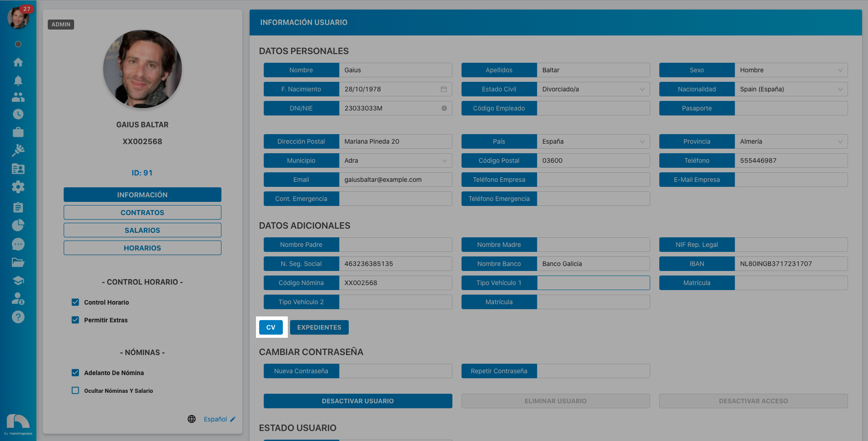Image resolution: width=868 pixels, height=441 pixels.
Task: Open the ID card icon in sidebar
Action: [18, 169]
